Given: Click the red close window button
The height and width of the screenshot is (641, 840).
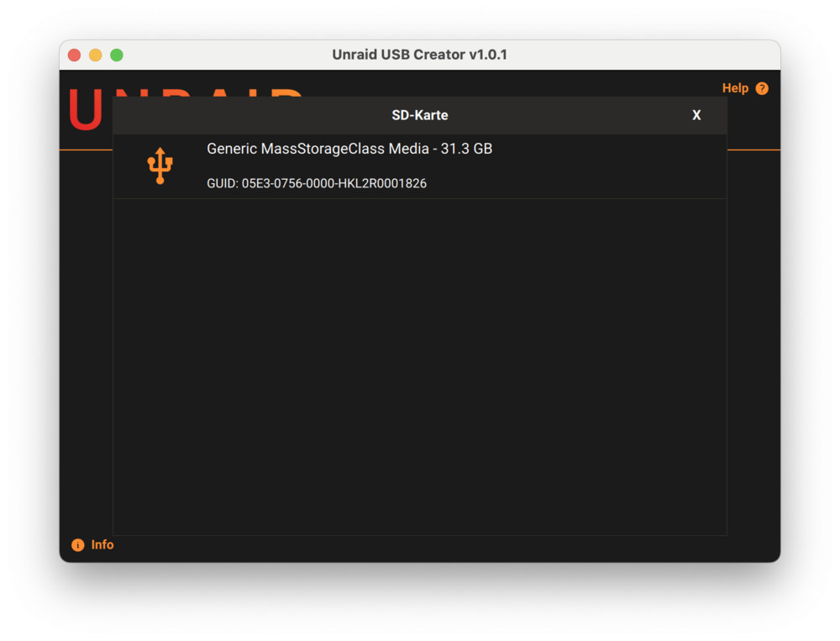Looking at the screenshot, I should [x=75, y=55].
